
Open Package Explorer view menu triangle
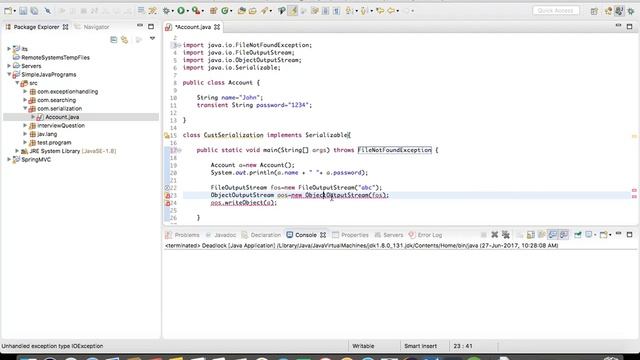click(152, 39)
